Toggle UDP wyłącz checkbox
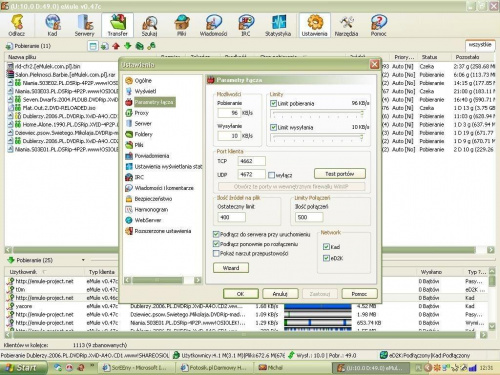Screen dimensions: 500x375 click(x=271, y=175)
